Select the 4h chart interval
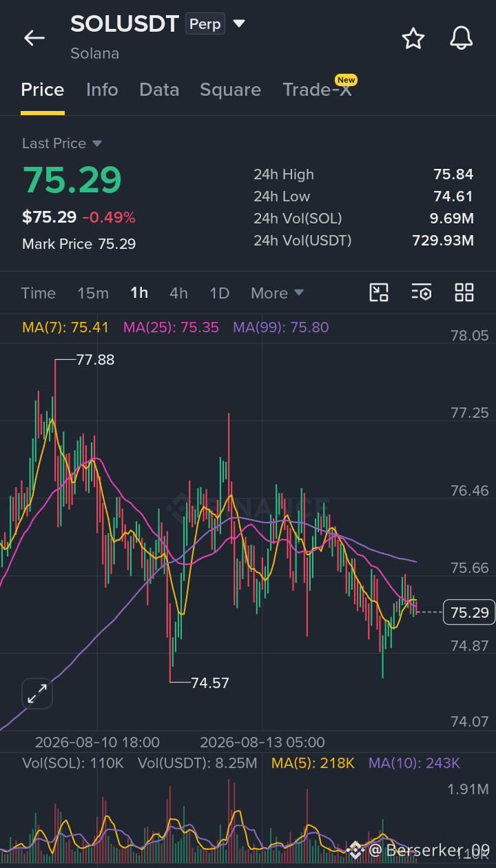496x868 pixels. coord(178,293)
